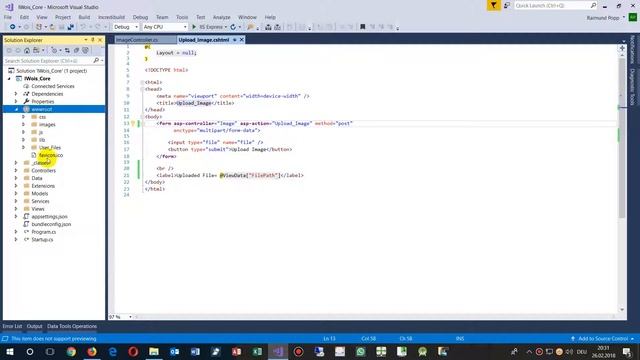The width and height of the screenshot is (640, 360).
Task: Expand the Dependencies node
Action: pos(16,94)
